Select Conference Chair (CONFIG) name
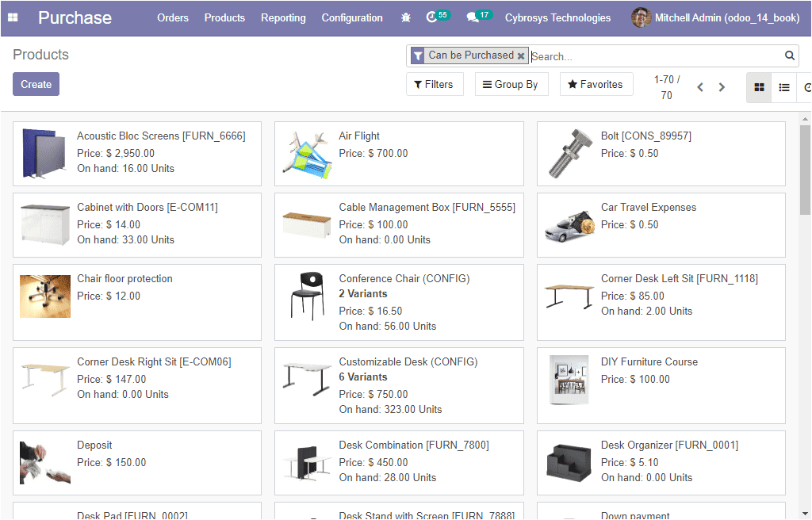Screen dimensions: 812x520 point(404,279)
